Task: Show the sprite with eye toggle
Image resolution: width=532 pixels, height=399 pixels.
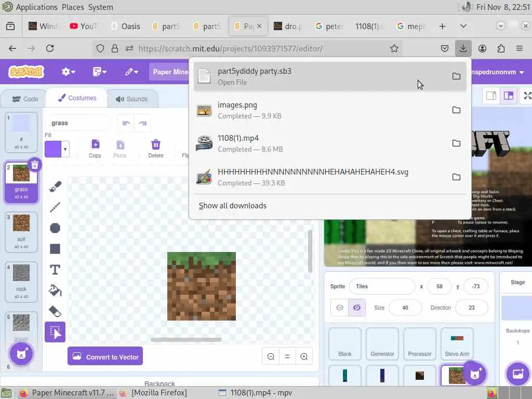Action: pyautogui.click(x=340, y=308)
